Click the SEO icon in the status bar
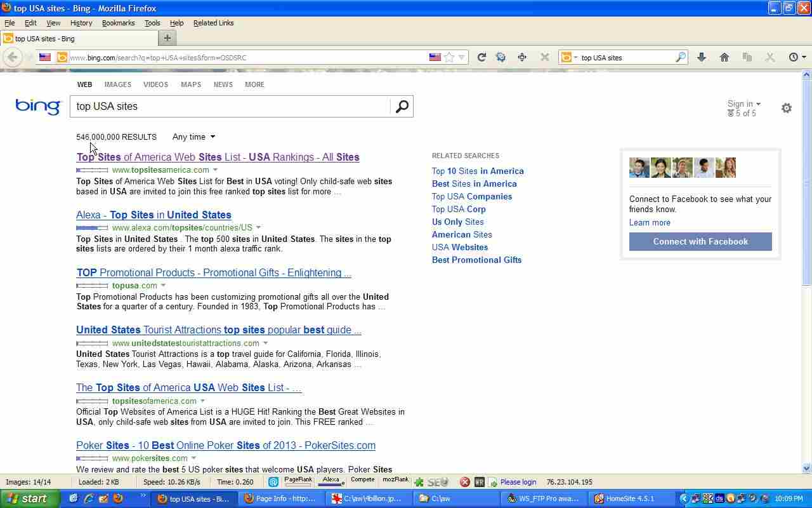 tap(438, 482)
